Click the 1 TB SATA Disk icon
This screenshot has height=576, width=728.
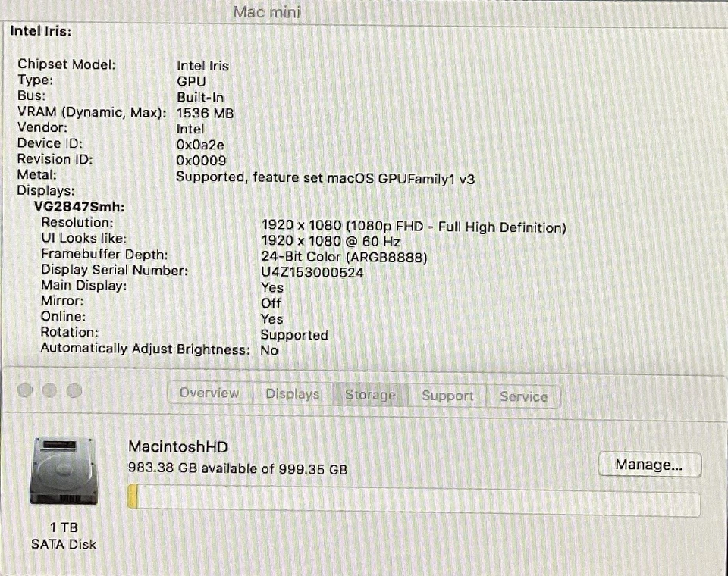coord(64,470)
